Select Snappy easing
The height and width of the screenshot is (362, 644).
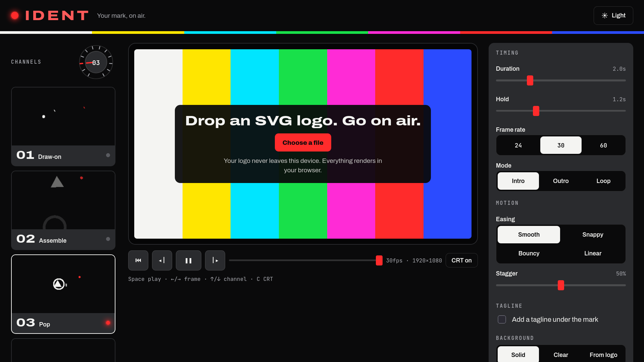tap(593, 235)
